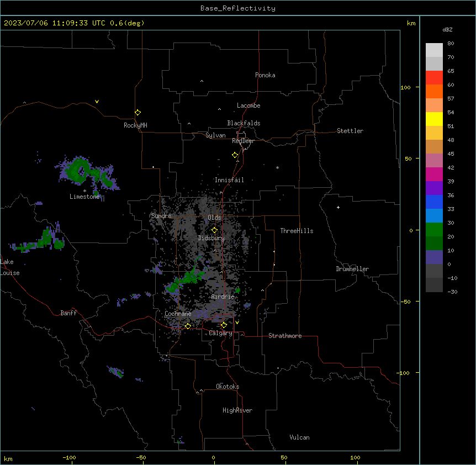Pick the magenta 42-39 dBZ legend swatch
The height and width of the screenshot is (465, 476).
434,174
